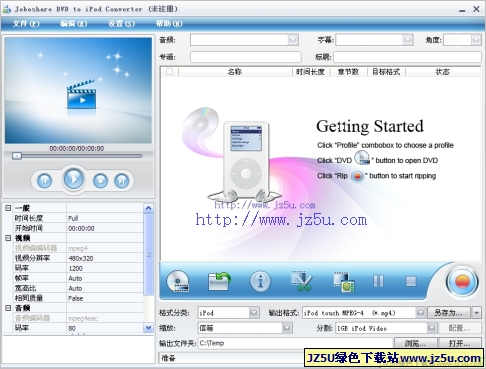Image resolution: width=486 pixels, height=369 pixels.
Task: Click the 名称 column header
Action: pos(235,72)
